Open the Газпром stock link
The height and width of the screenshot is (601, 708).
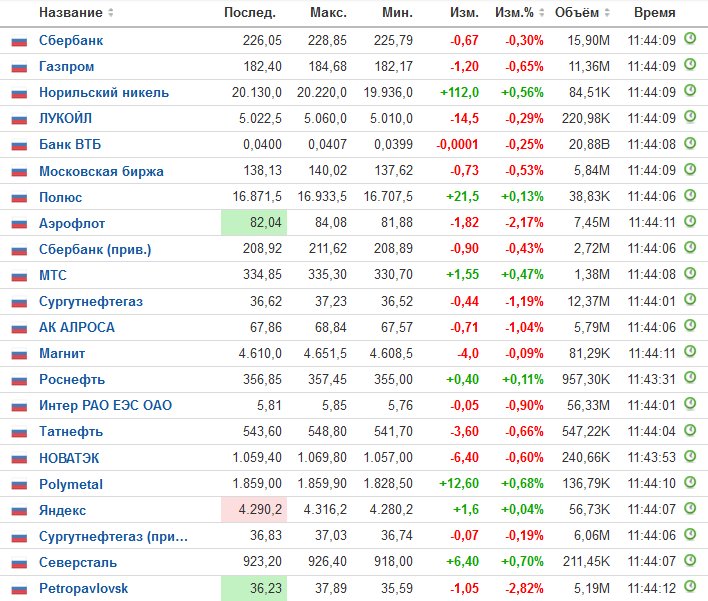66,67
